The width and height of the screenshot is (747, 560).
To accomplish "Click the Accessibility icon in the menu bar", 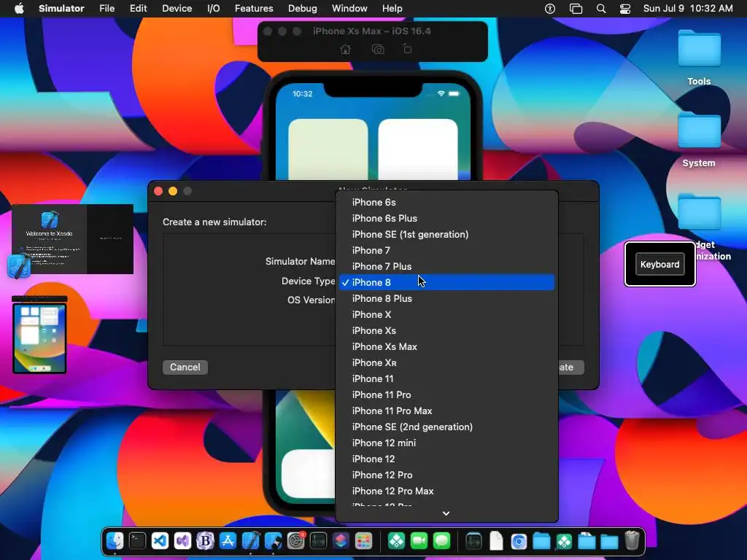I will click(550, 9).
